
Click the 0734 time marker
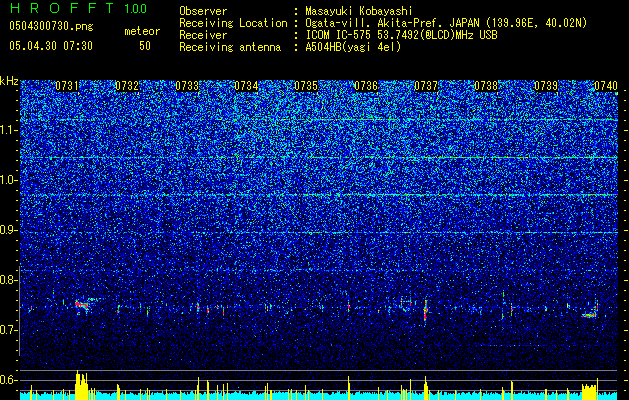point(246,86)
